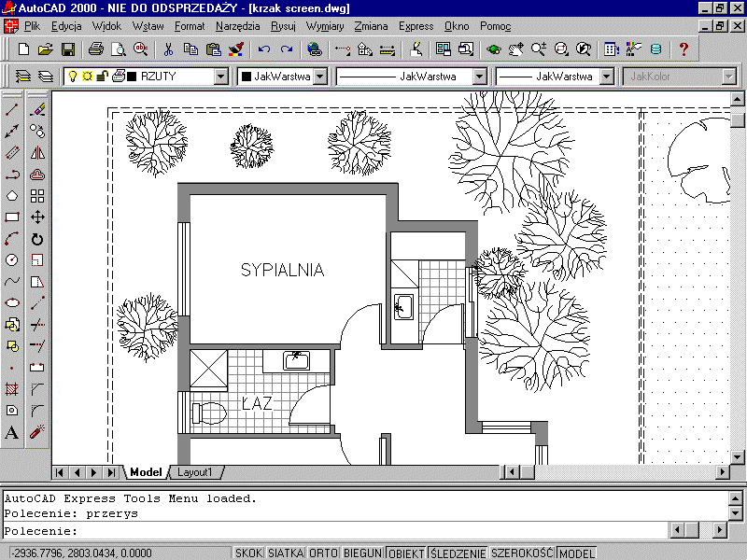Expand the RZUTY layer dropdown
This screenshot has width=747, height=560.
(220, 77)
